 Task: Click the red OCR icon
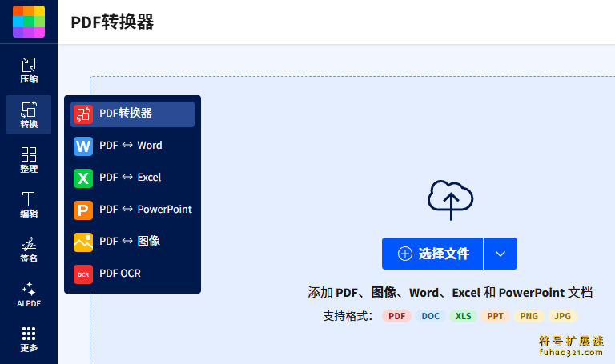pyautogui.click(x=83, y=274)
